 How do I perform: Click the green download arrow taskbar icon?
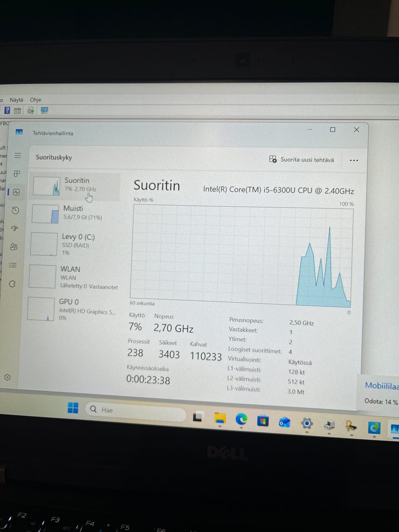(x=374, y=427)
